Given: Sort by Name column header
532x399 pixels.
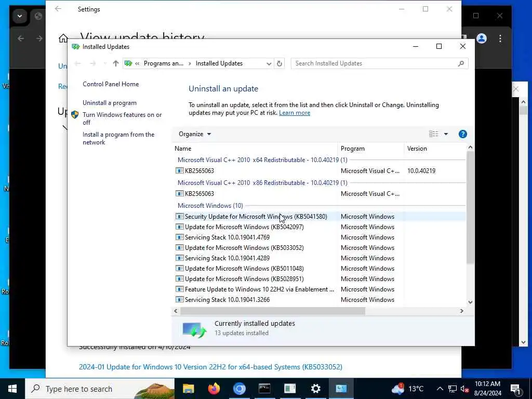Looking at the screenshot, I should point(255,149).
